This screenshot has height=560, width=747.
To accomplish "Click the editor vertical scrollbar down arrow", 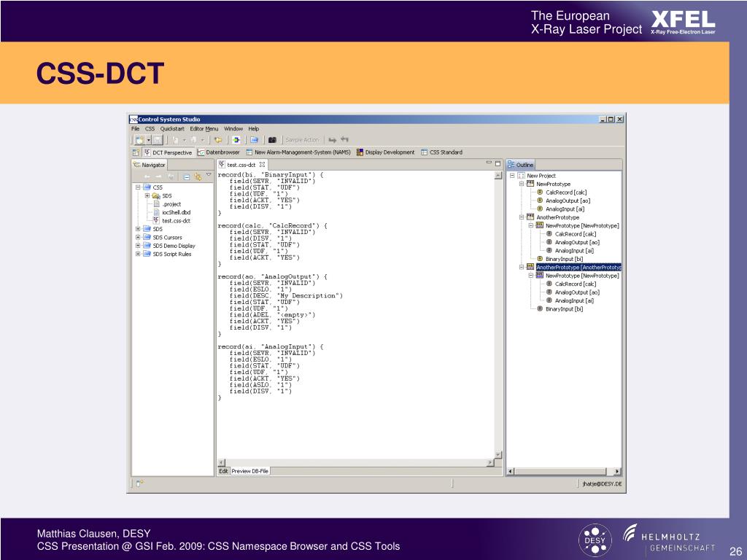I will [498, 455].
